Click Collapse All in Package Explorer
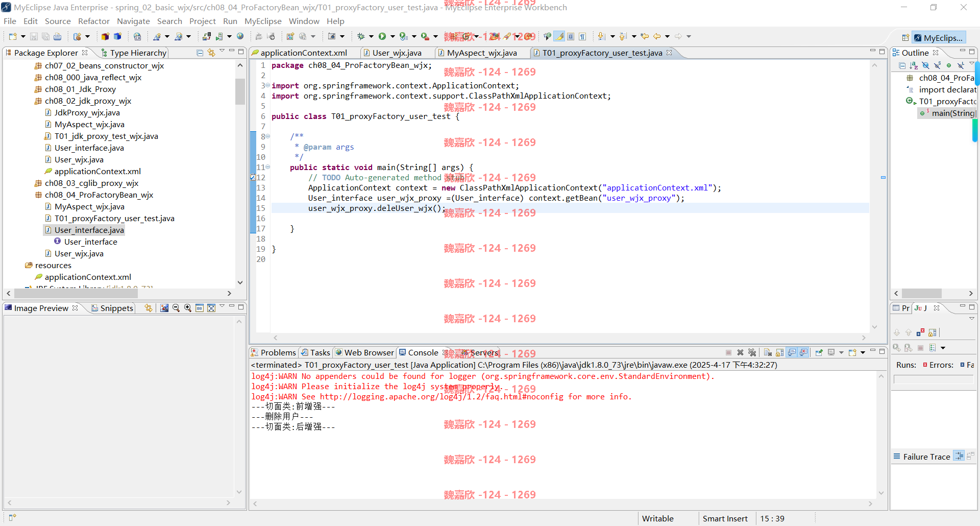Screen dimensions: 980x526 pos(200,53)
